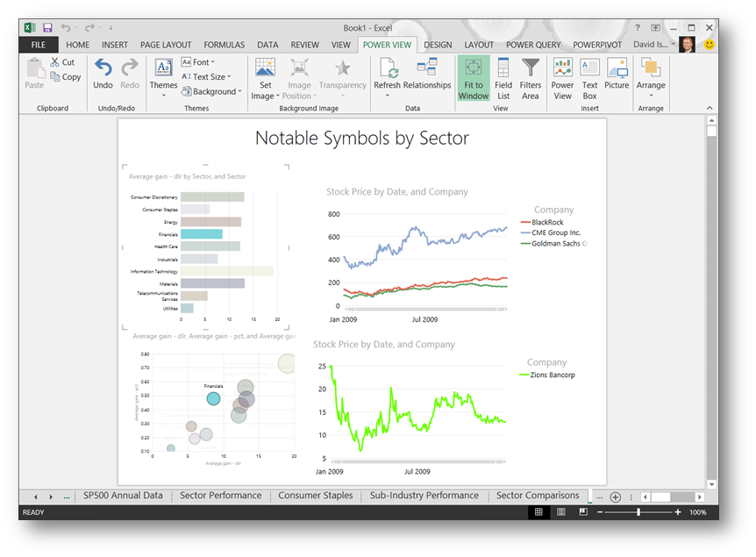Click the Power View insert icon

click(x=562, y=68)
